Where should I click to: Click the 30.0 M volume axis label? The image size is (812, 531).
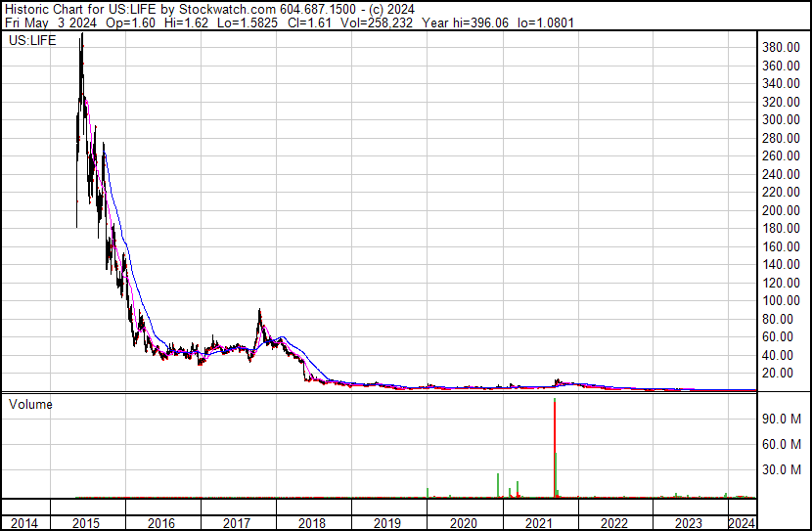pyautogui.click(x=786, y=469)
